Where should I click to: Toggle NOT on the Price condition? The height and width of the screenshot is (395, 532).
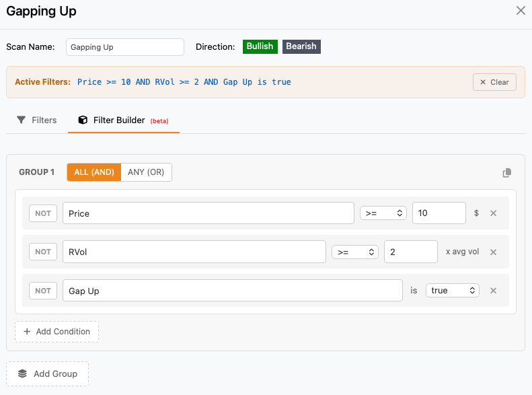tap(43, 213)
